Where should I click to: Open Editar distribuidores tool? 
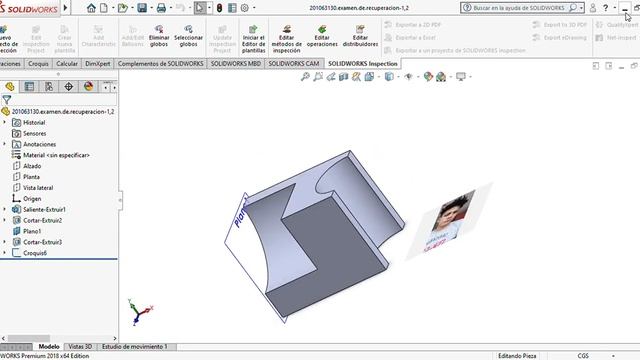(360, 36)
